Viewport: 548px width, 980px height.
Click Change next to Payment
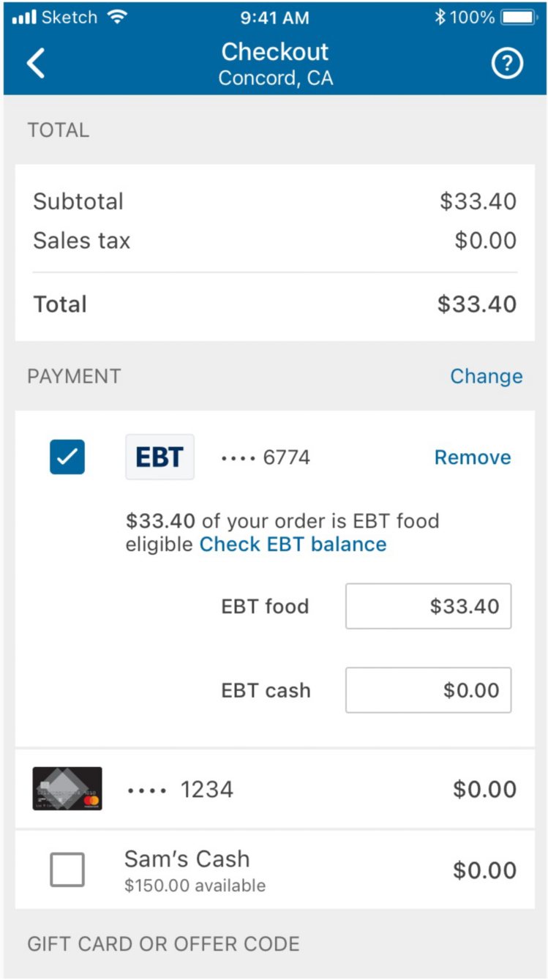[486, 376]
